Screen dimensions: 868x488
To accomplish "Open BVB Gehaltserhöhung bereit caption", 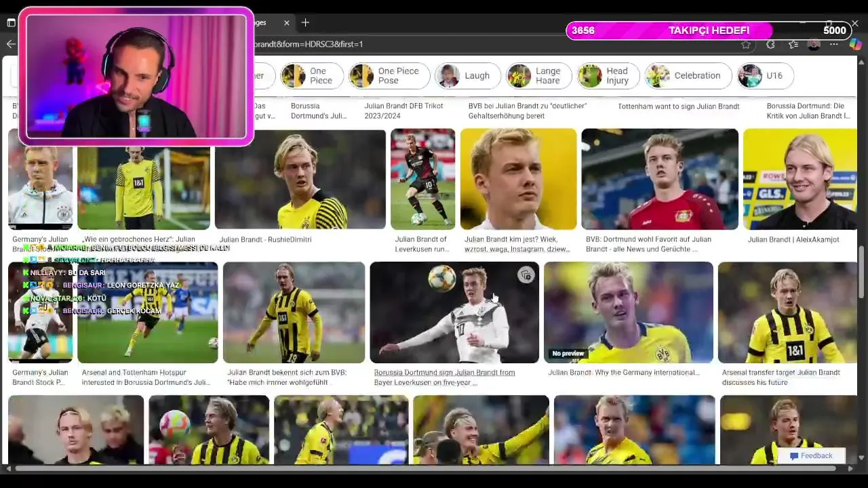I will point(528,110).
